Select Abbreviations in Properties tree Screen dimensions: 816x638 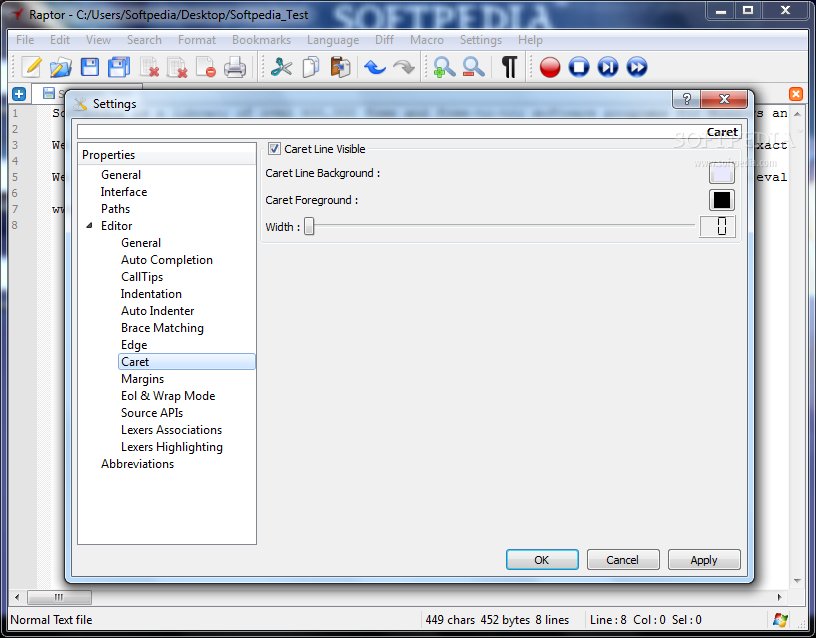(x=137, y=464)
